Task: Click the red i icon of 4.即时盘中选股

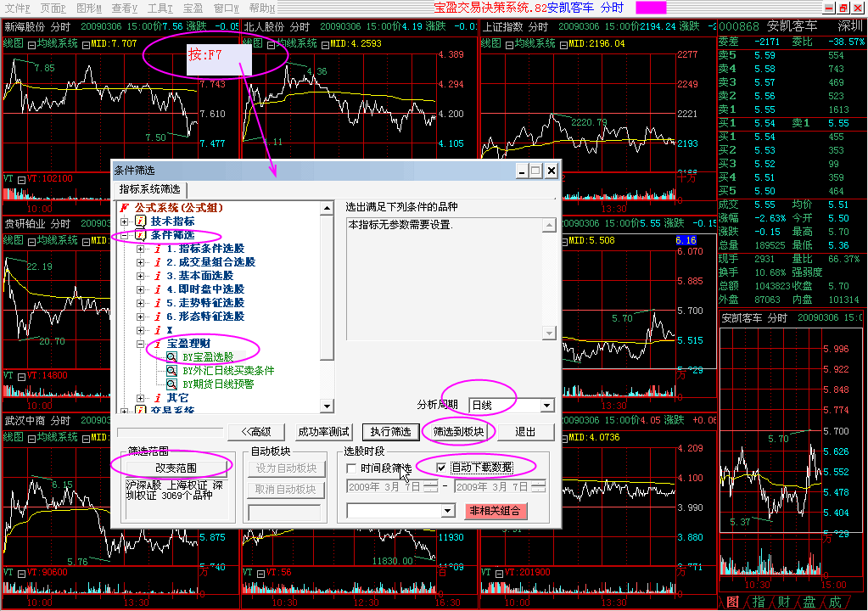Action: [x=157, y=289]
